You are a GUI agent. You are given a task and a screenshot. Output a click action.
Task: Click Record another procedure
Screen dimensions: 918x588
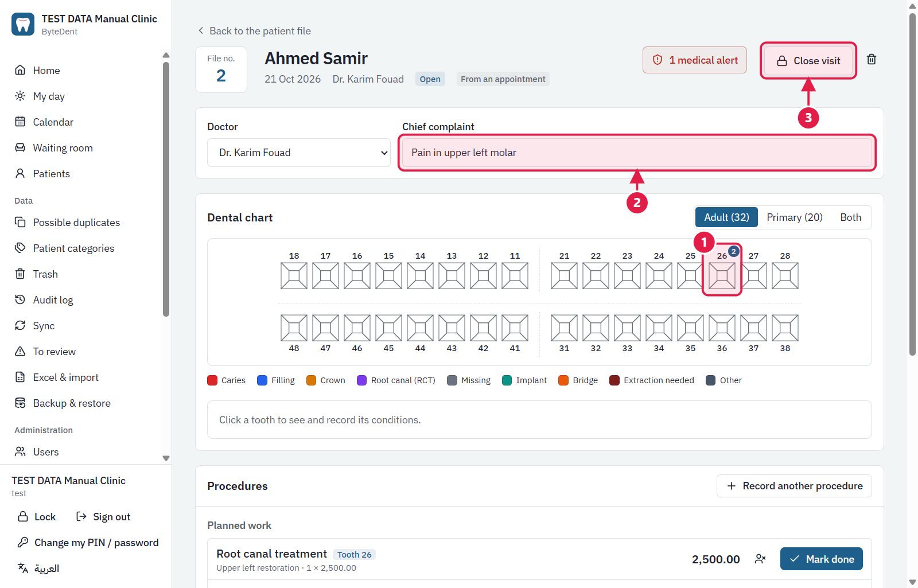794,486
